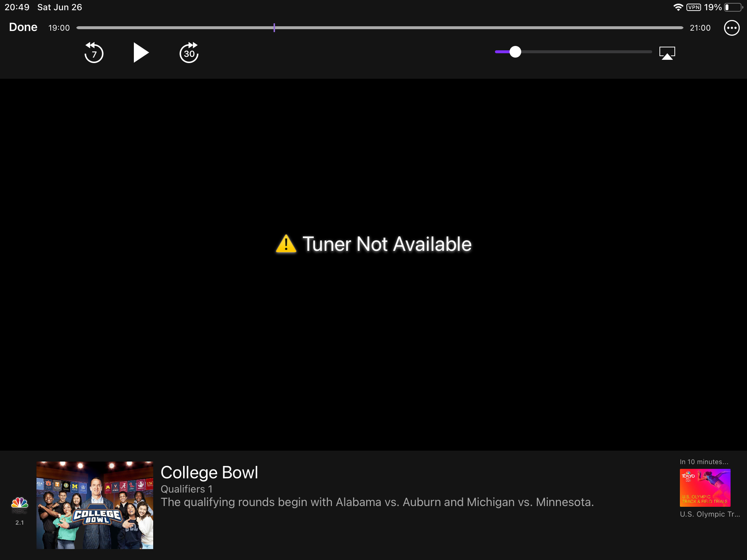The width and height of the screenshot is (747, 560).
Task: Tap the Done button
Action: click(23, 27)
